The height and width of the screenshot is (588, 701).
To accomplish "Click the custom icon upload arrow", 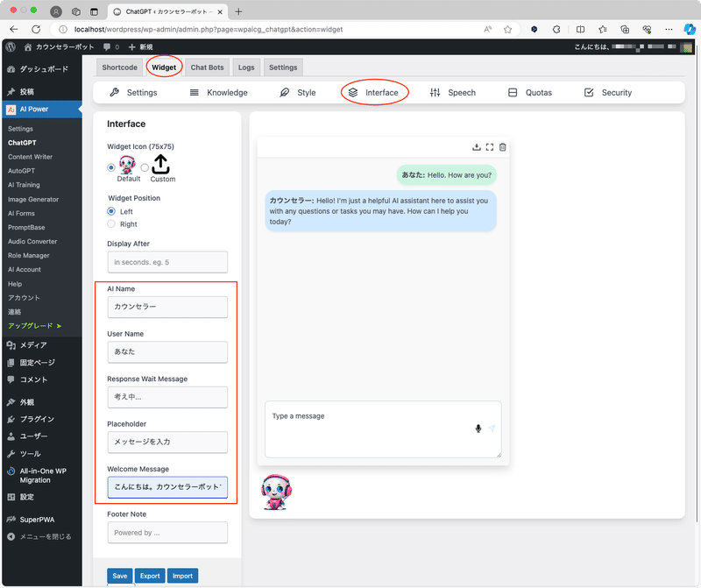I will pos(160,164).
